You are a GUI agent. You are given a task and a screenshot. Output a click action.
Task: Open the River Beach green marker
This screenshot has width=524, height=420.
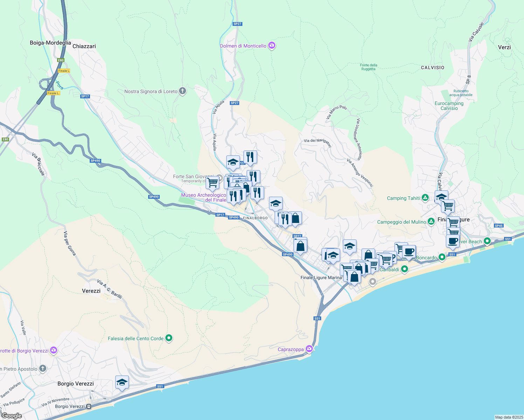click(487, 241)
